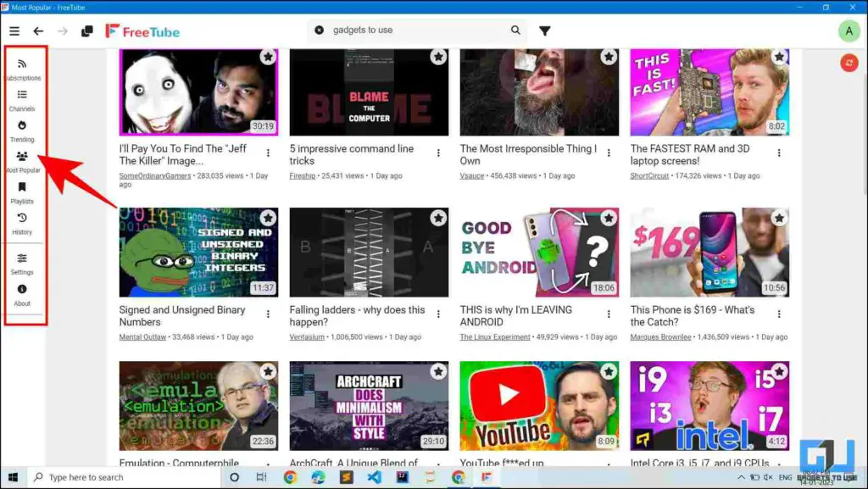The height and width of the screenshot is (489, 868).
Task: Star the "LEAVING ANDROID" video
Action: [609, 218]
